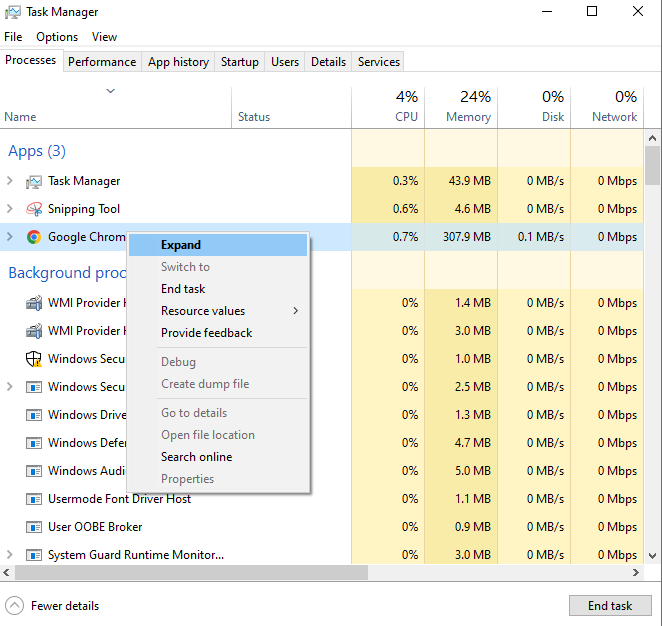Viewport: 662px width, 626px height.
Task: Click the Windows Driver process icon
Action: click(x=34, y=415)
